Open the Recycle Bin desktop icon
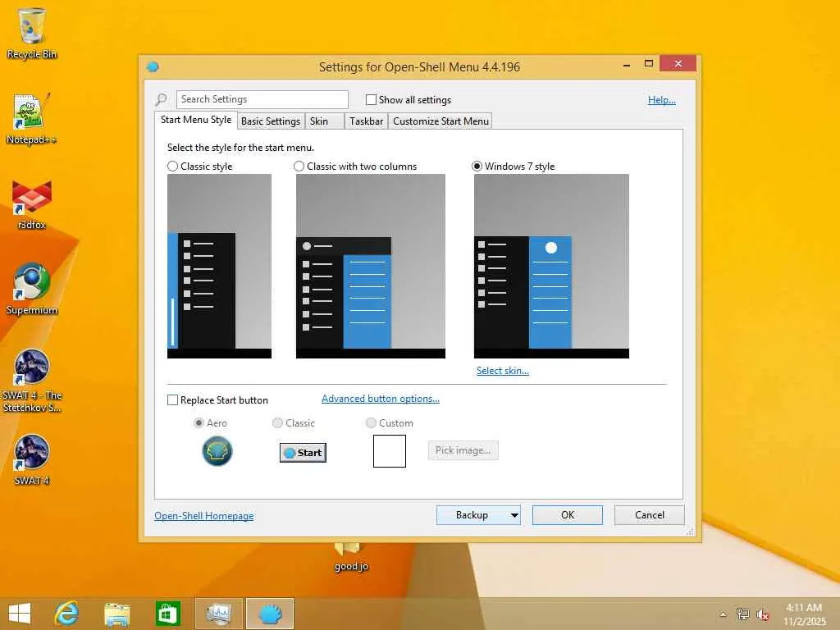This screenshot has height=630, width=840. click(32, 33)
